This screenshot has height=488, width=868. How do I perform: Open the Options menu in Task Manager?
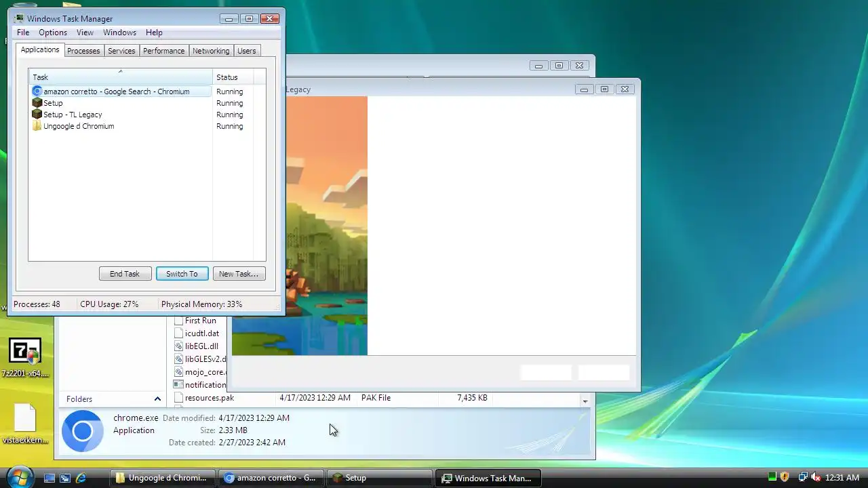(x=53, y=33)
